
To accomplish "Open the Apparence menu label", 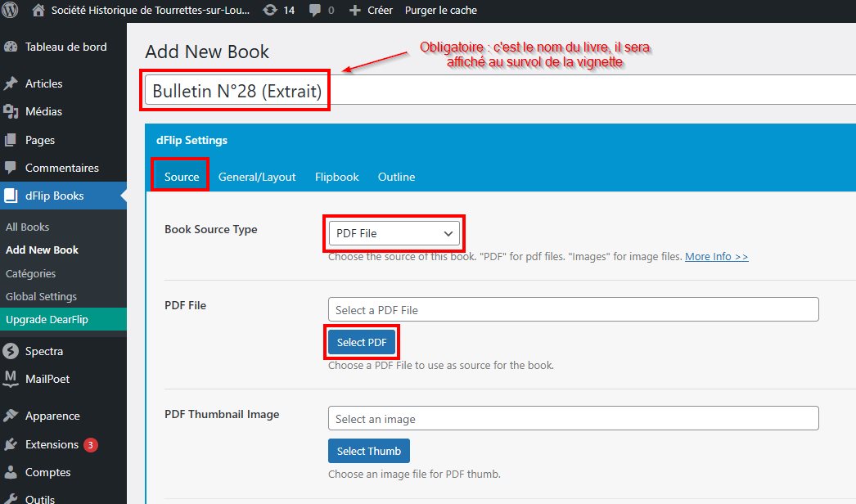I will 52,416.
